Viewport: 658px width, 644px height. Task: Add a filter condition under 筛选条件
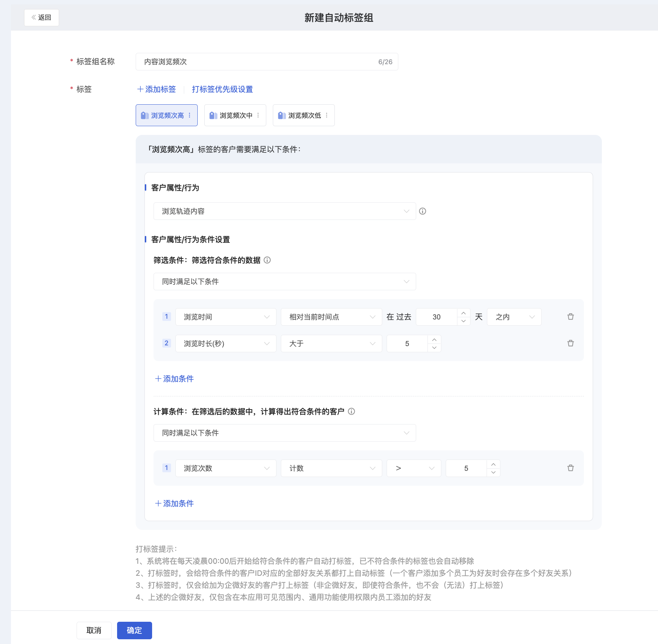(174, 379)
